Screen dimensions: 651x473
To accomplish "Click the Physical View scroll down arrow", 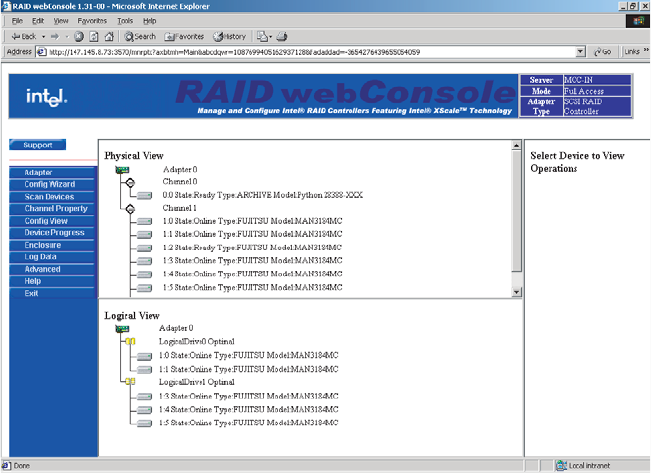I will (516, 292).
